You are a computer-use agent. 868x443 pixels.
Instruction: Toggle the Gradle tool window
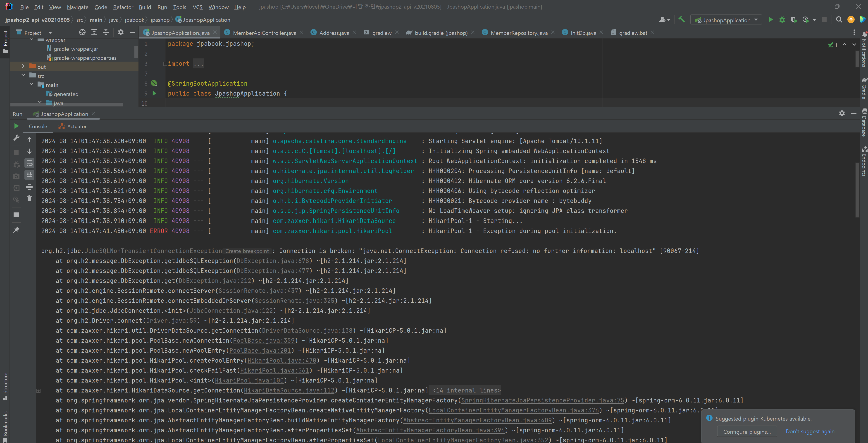(x=864, y=88)
